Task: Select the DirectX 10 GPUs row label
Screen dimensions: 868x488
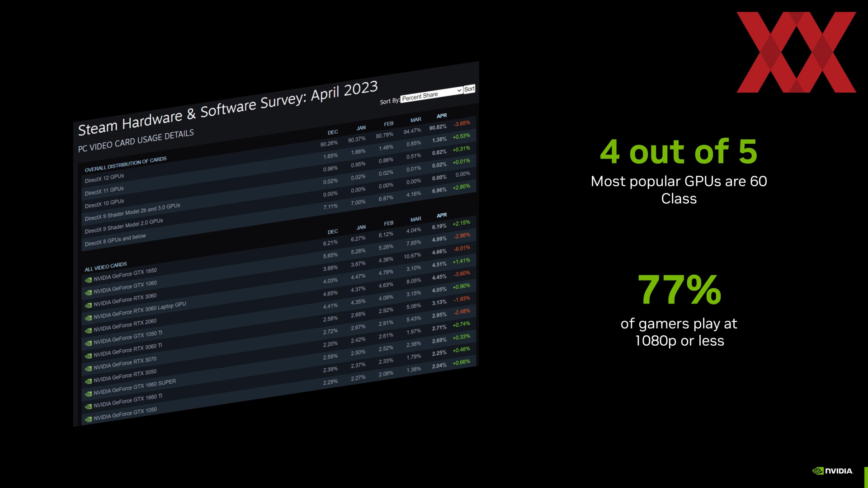Action: click(104, 203)
